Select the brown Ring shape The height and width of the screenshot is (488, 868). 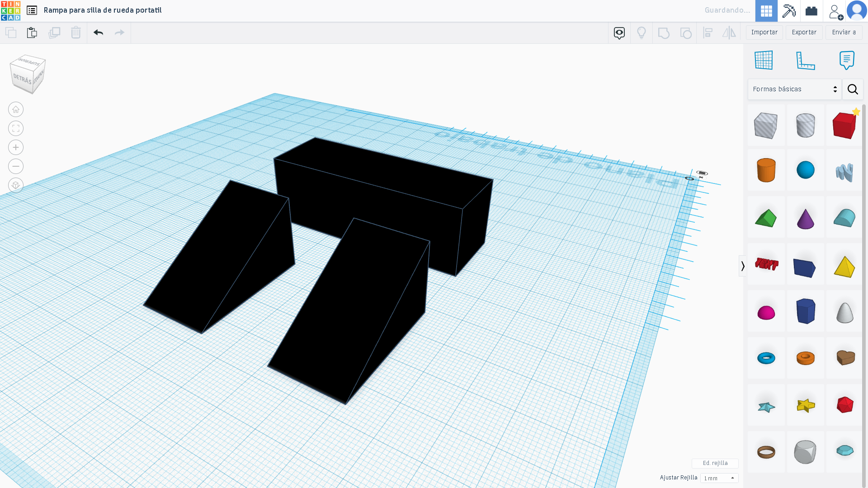[766, 452]
